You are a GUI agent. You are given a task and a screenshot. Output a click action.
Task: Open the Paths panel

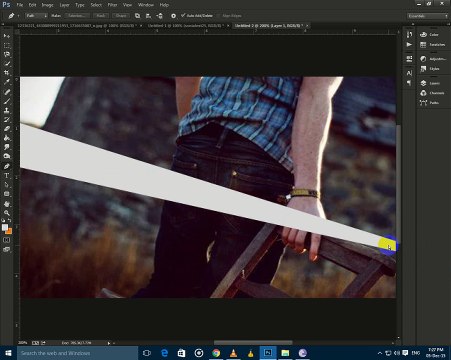click(x=433, y=103)
